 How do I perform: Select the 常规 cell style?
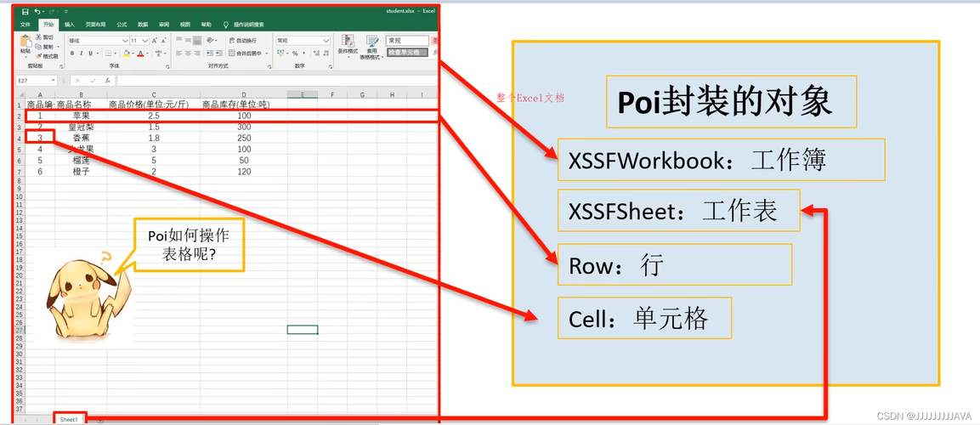(407, 41)
